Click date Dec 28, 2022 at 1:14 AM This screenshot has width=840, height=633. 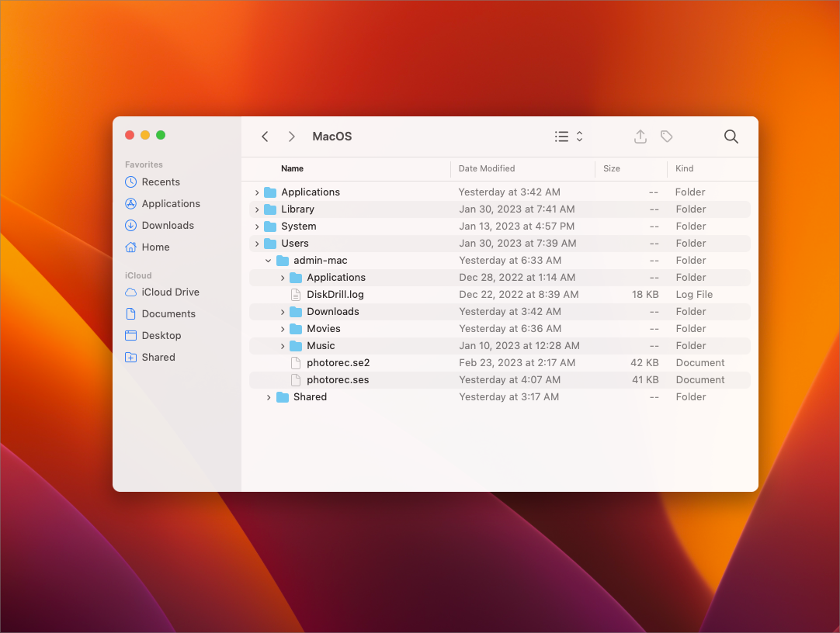(517, 277)
